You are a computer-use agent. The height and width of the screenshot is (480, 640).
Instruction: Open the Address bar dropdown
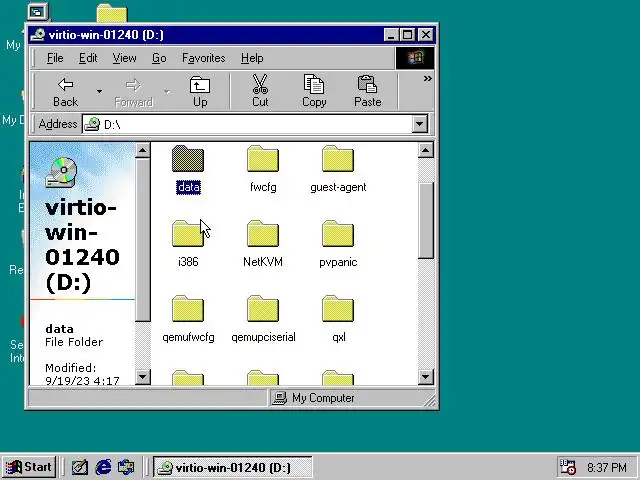point(420,124)
